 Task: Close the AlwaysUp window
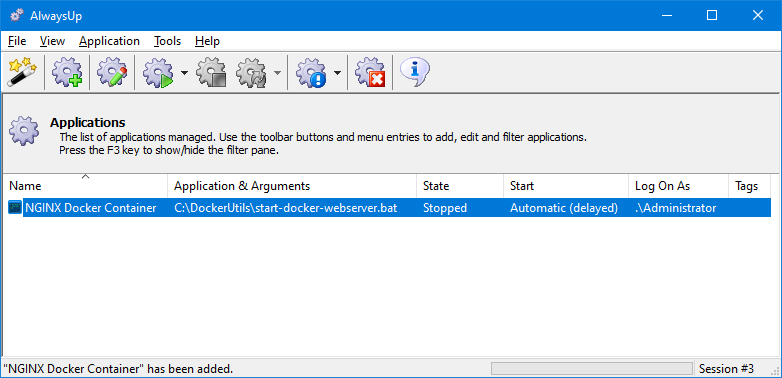(758, 15)
